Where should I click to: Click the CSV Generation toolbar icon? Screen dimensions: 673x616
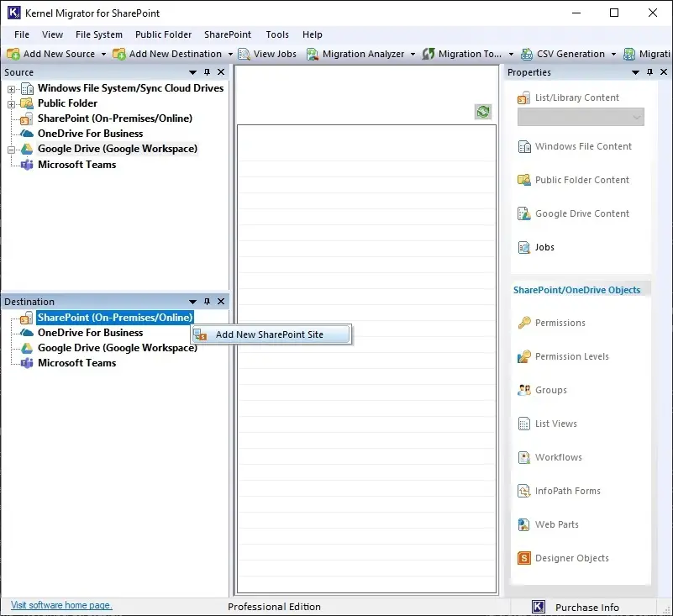[527, 54]
